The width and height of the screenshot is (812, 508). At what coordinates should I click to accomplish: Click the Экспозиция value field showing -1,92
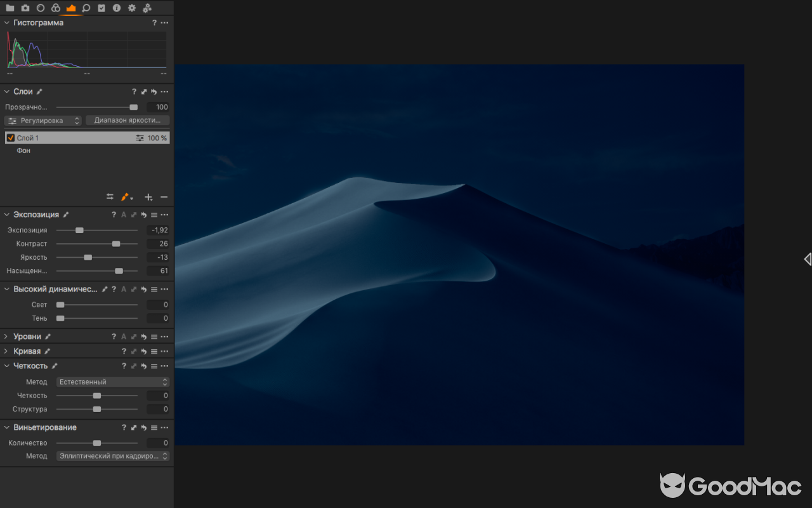157,230
